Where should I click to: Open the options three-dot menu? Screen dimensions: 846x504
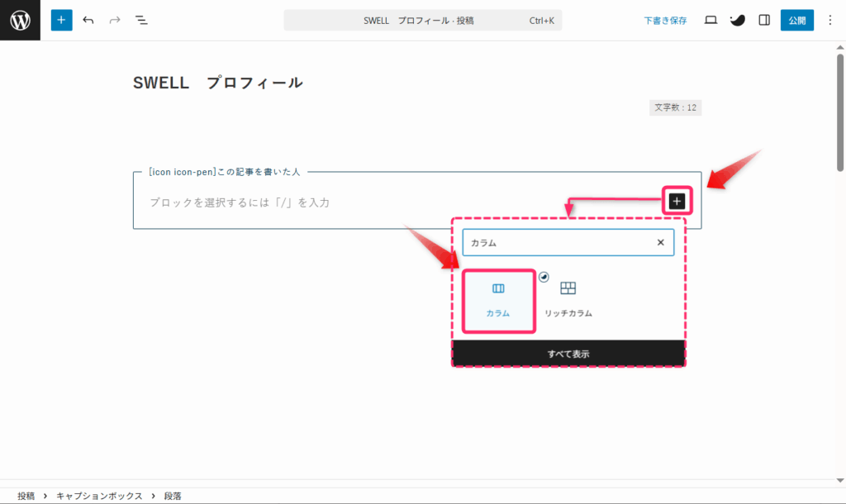point(829,20)
